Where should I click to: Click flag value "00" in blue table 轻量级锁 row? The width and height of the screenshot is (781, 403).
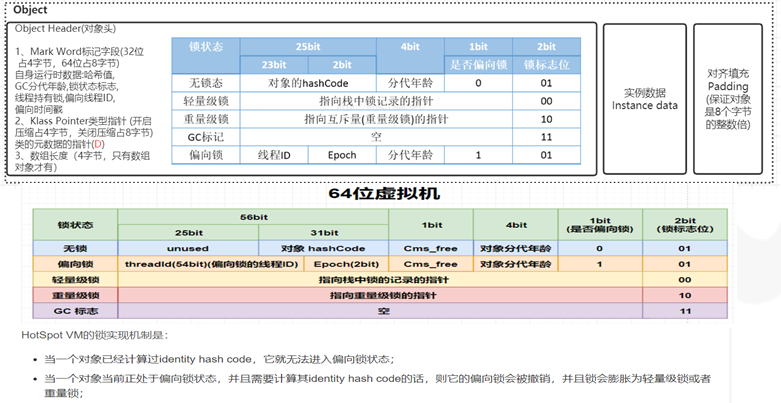pos(546,101)
